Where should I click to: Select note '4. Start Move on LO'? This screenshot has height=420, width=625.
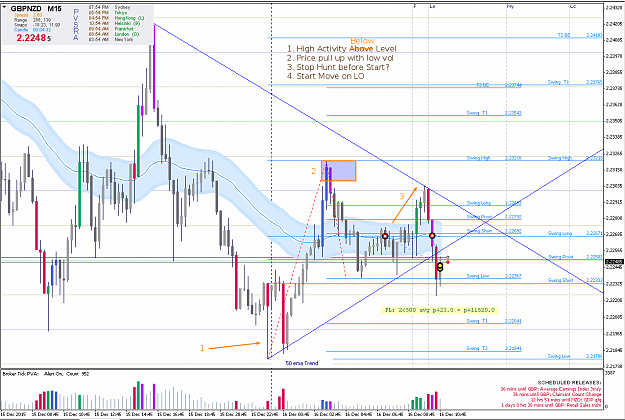click(325, 76)
